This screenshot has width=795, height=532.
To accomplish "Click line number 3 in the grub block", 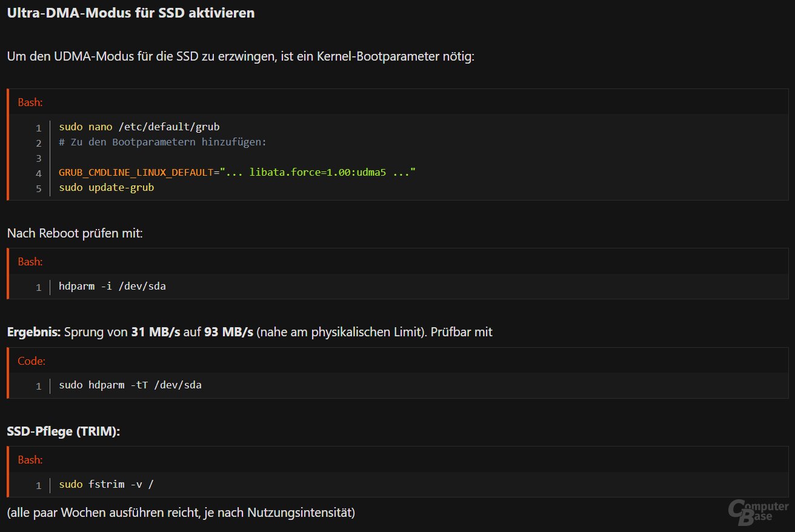I will (x=39, y=158).
